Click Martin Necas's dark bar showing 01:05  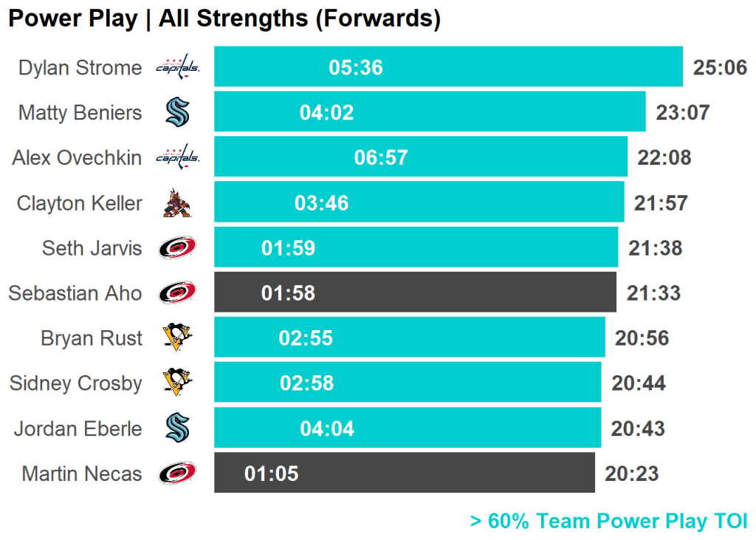pyautogui.click(x=405, y=472)
